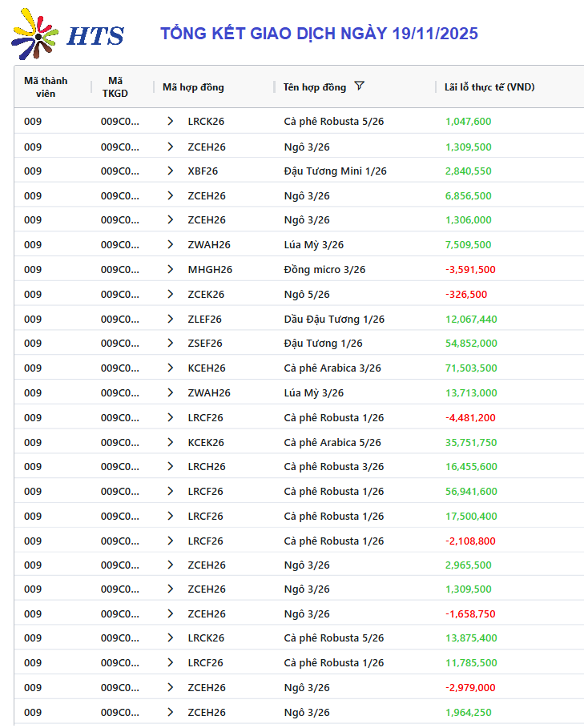Expand the ZCEK26 contract row chevron
This screenshot has width=584, height=728.
170,294
